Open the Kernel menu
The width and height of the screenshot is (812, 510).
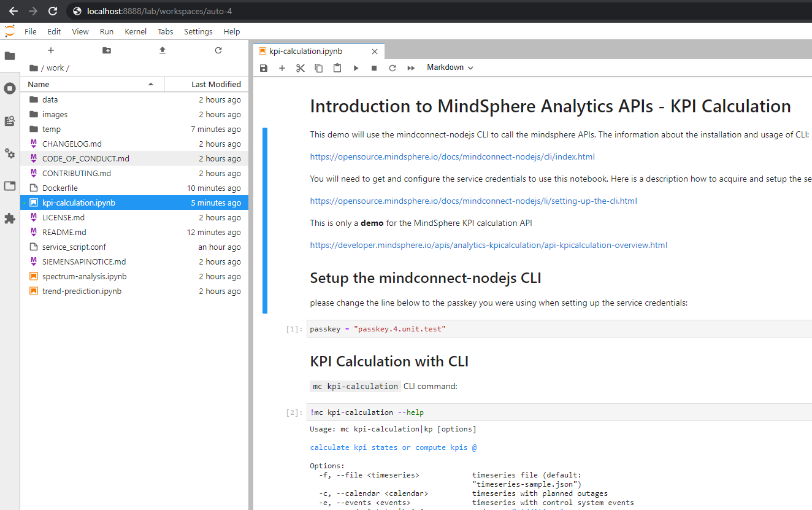point(136,31)
